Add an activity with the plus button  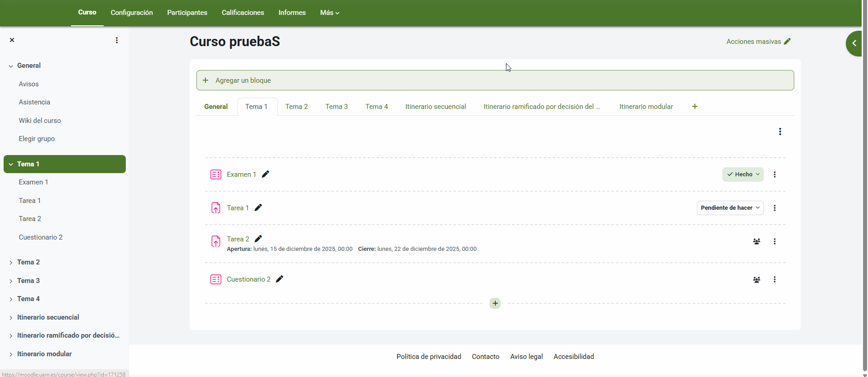click(495, 303)
